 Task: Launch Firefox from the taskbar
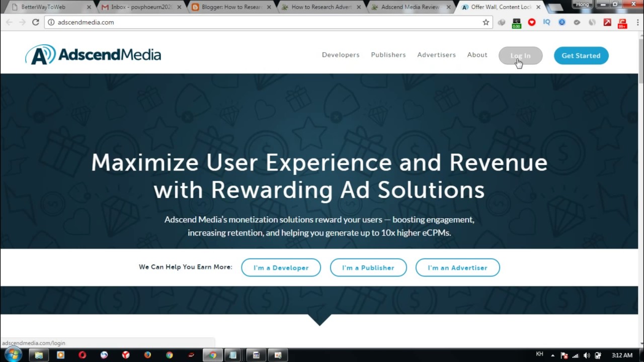pos(147,355)
